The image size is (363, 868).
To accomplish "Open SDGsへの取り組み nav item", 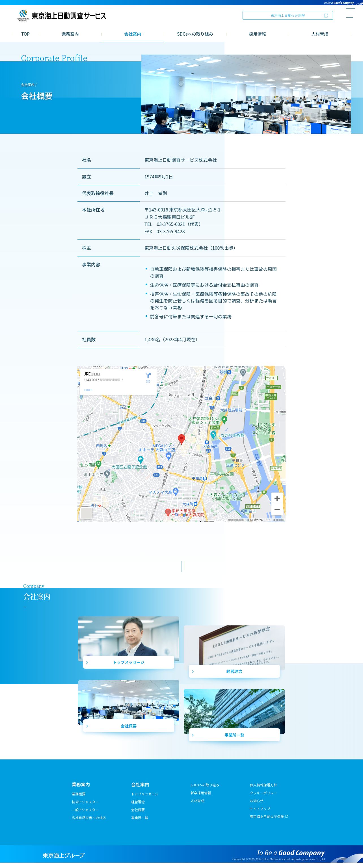I will click(195, 34).
